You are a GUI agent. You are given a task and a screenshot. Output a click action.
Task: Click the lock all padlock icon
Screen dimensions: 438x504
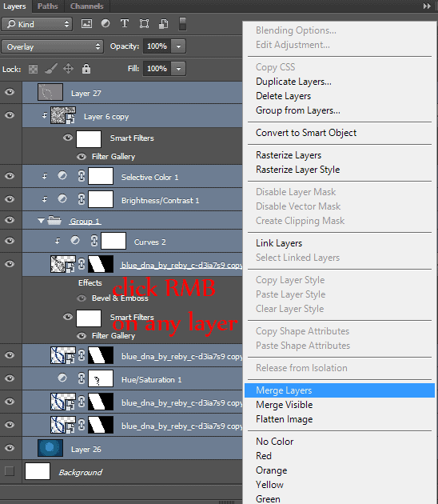[86, 69]
